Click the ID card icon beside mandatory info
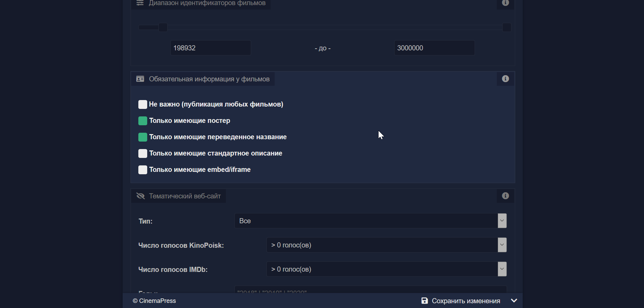The image size is (644, 308). tap(140, 79)
